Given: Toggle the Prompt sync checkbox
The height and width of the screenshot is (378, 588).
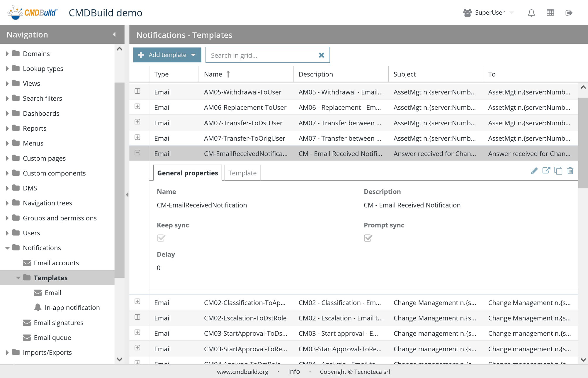Looking at the screenshot, I should click(x=368, y=238).
